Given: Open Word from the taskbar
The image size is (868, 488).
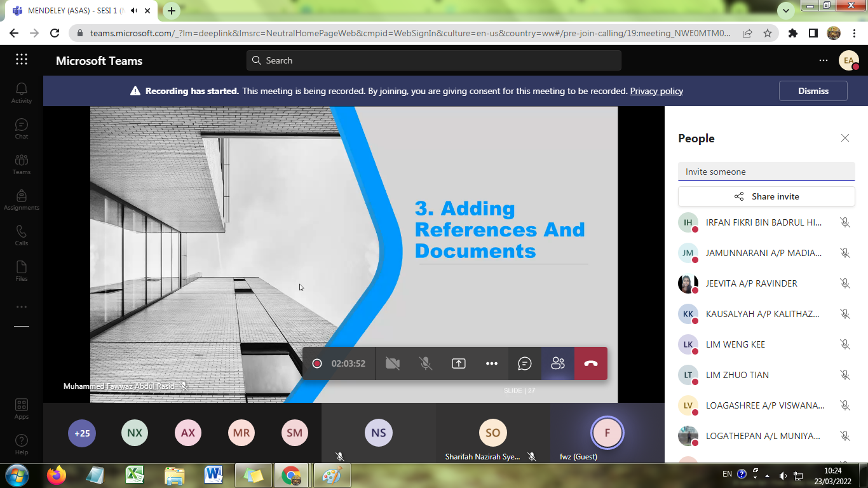Looking at the screenshot, I should coord(214,475).
